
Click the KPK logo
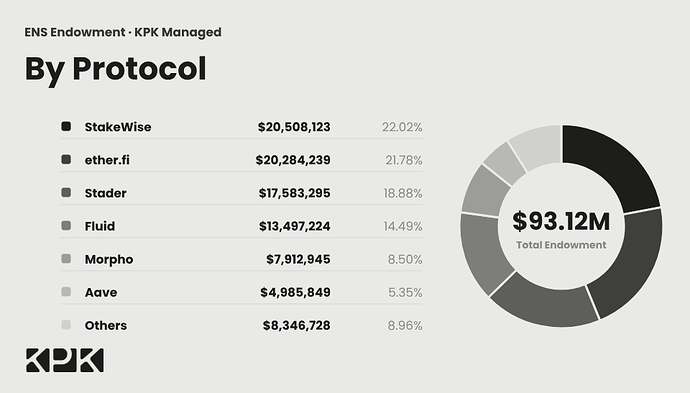click(x=65, y=360)
